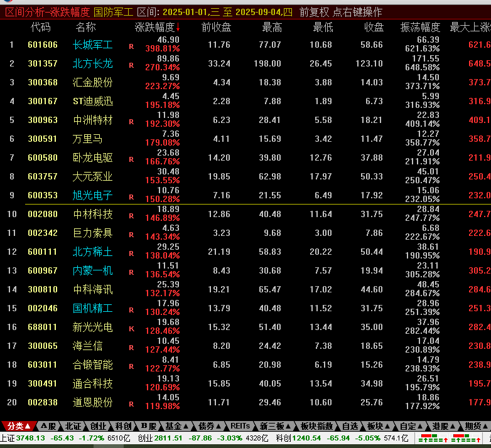This screenshot has height=448, width=491.
Task: Switch to the 板块指数 tab
Action: tap(316, 426)
